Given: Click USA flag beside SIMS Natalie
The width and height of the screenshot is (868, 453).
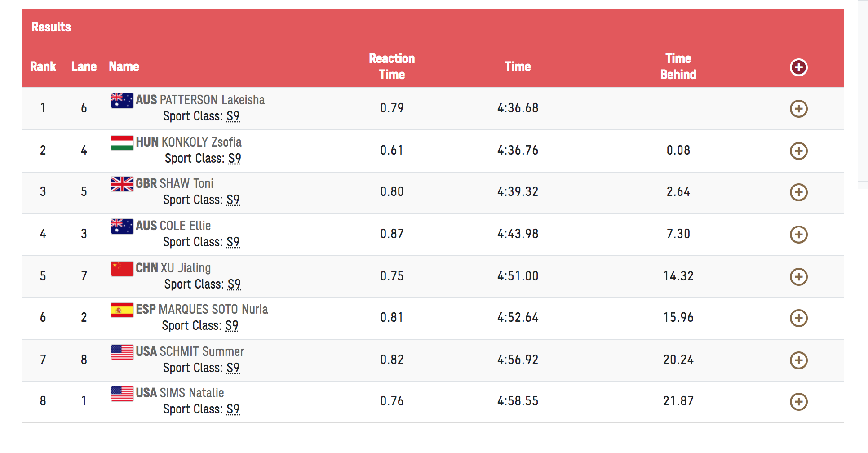Looking at the screenshot, I should (x=122, y=394).
